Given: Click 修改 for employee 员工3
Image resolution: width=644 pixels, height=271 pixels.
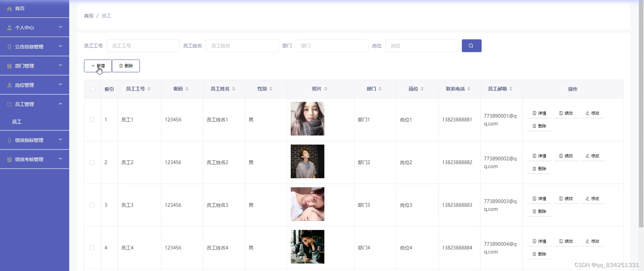Looking at the screenshot, I should click(592, 199).
